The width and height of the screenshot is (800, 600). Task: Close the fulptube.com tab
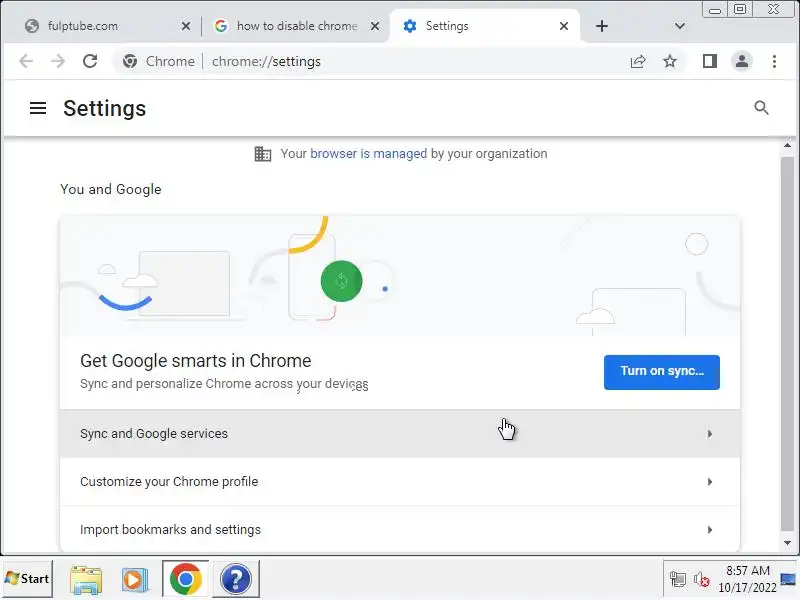[186, 26]
